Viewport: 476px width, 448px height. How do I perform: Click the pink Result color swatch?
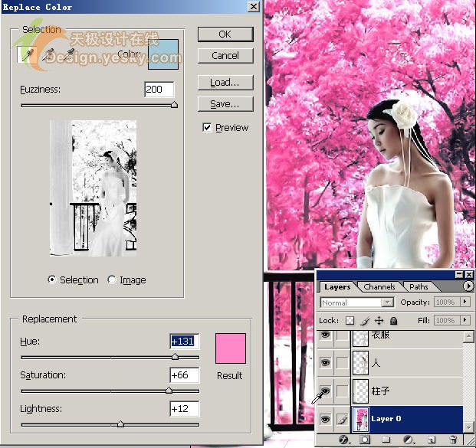tap(231, 348)
